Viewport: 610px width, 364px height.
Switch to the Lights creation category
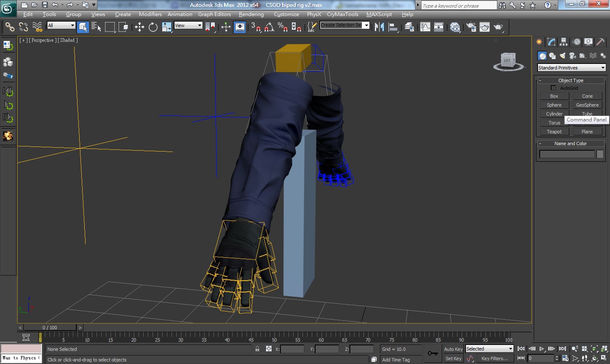(x=562, y=55)
